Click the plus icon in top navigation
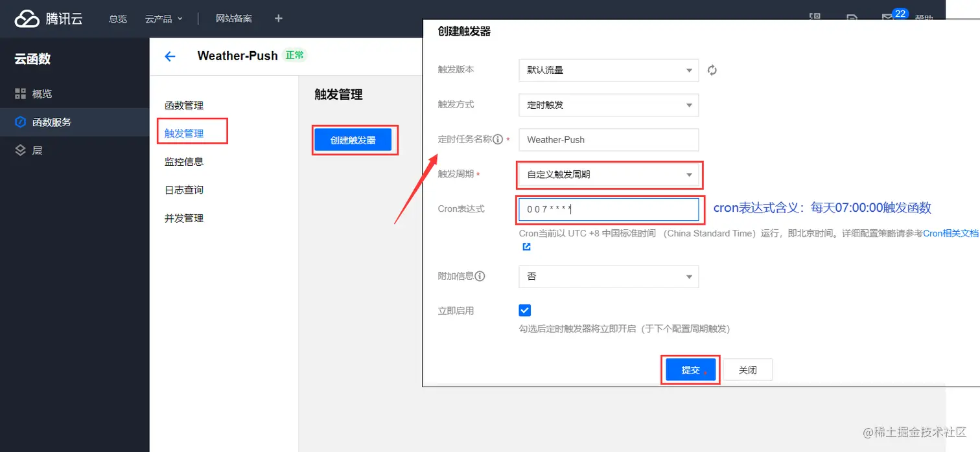This screenshot has width=980, height=452. [279, 19]
